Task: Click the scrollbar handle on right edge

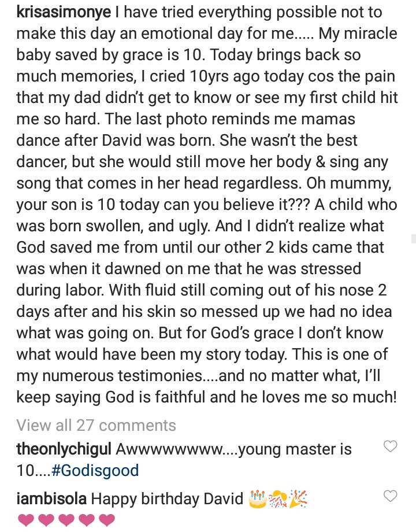Action: (413, 238)
